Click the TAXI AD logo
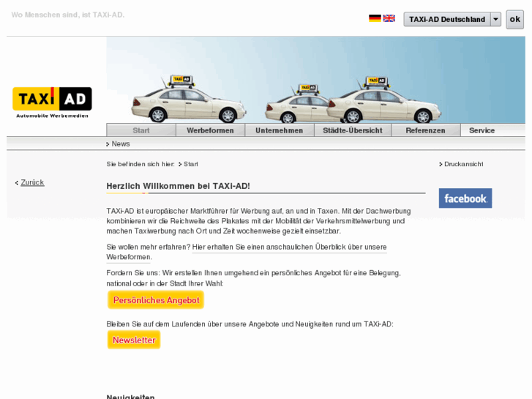 (x=52, y=102)
